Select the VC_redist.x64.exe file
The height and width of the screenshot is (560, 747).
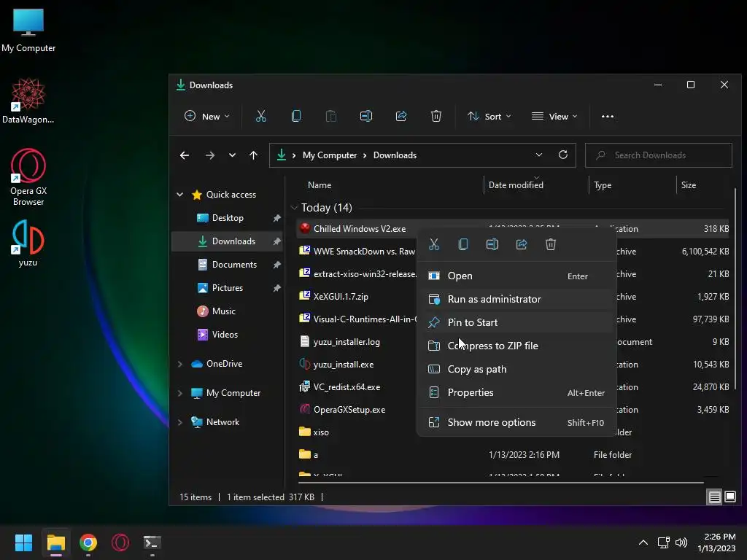347,387
